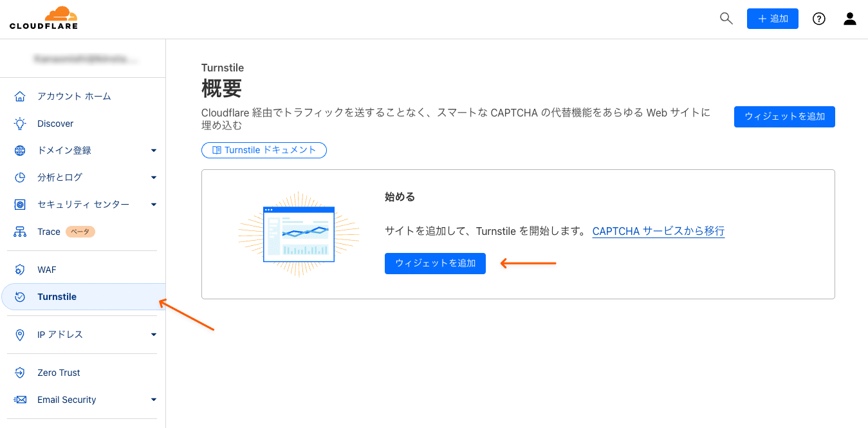Select the Discover sidebar icon
The image size is (868, 428).
19,123
